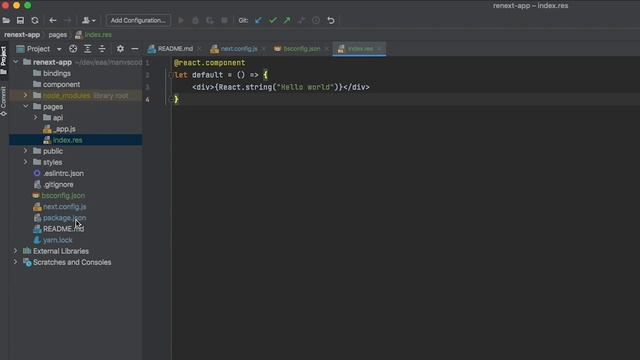The width and height of the screenshot is (640, 360).
Task: Expand the styles folder
Action: (x=26, y=162)
